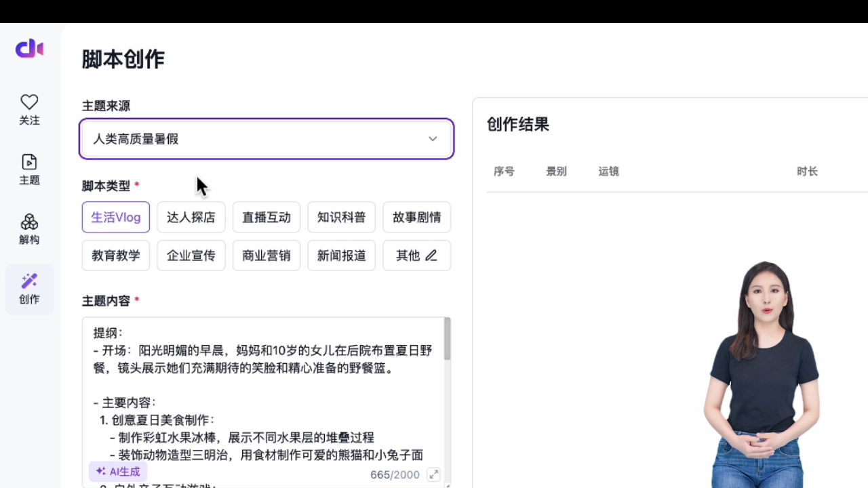868x488 pixels.
Task: Select the 达人探店 script type
Action: coord(191,218)
